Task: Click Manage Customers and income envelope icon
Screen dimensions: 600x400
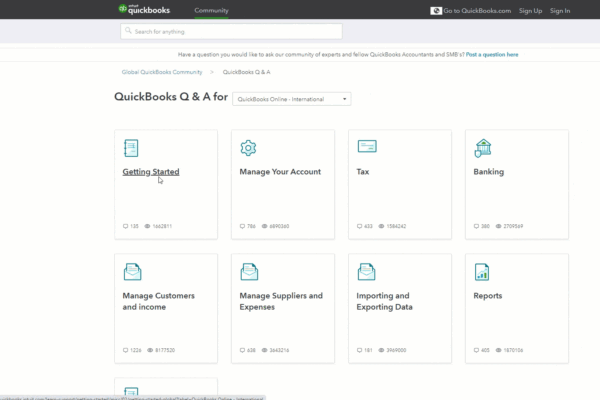Action: 132,272
